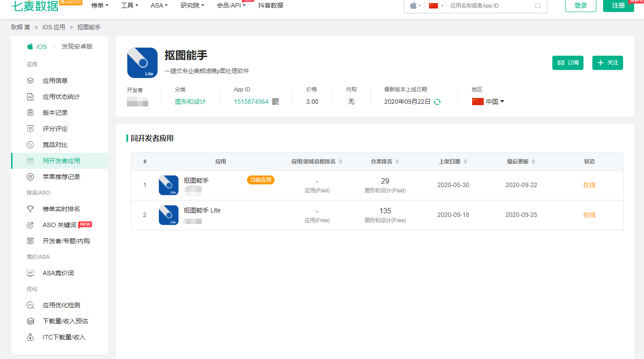Select the 苹果推荐记录 icon
This screenshot has height=359, width=644.
point(30,177)
